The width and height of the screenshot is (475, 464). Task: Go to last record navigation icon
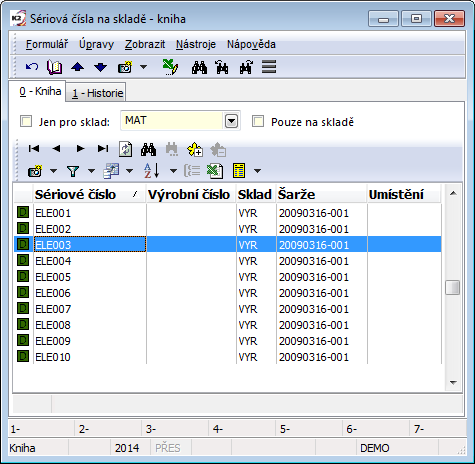point(103,148)
